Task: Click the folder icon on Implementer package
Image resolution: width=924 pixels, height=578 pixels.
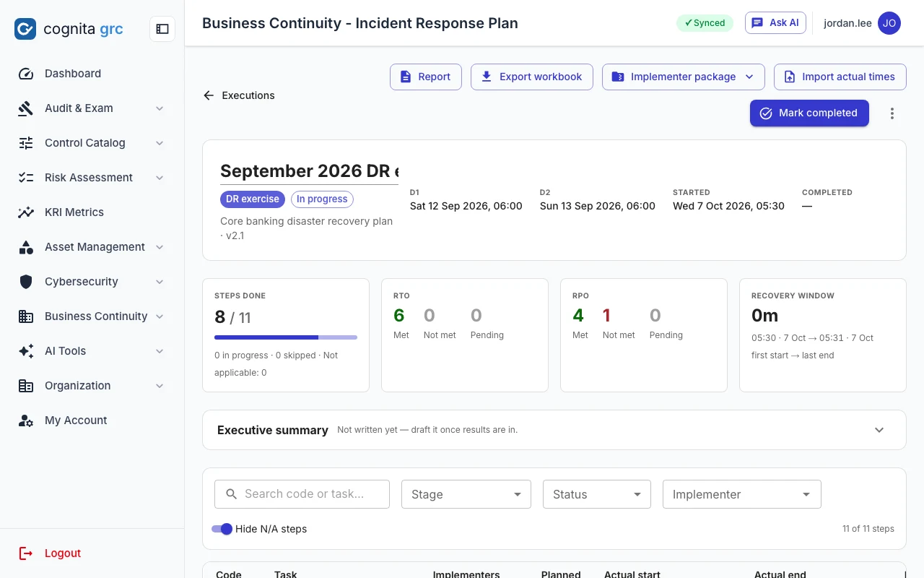Action: pyautogui.click(x=618, y=77)
